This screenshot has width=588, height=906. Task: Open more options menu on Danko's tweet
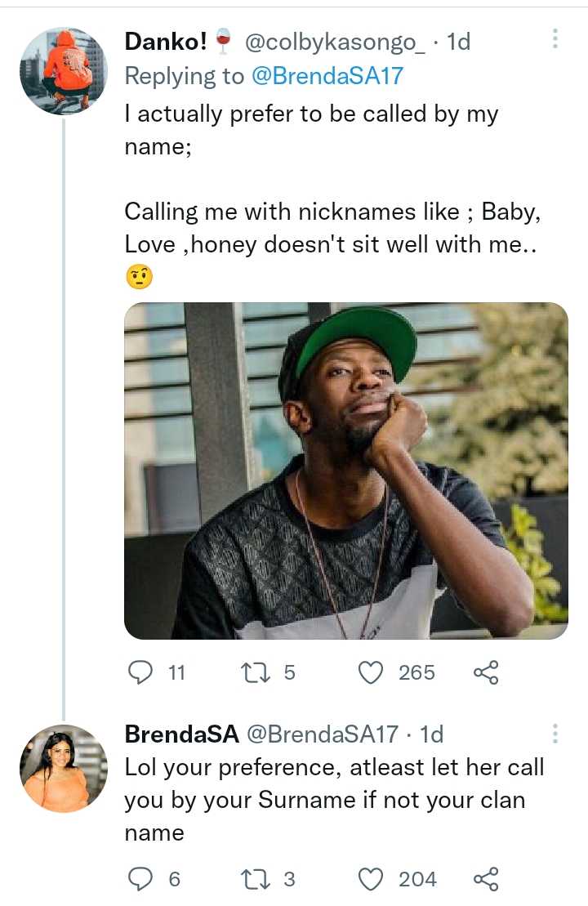[555, 39]
